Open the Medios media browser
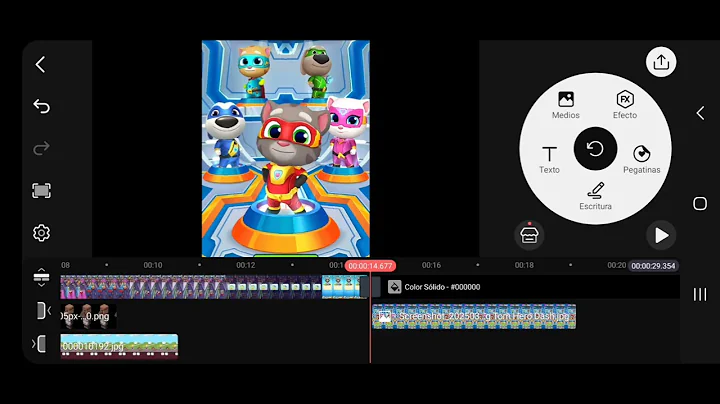 pos(566,105)
